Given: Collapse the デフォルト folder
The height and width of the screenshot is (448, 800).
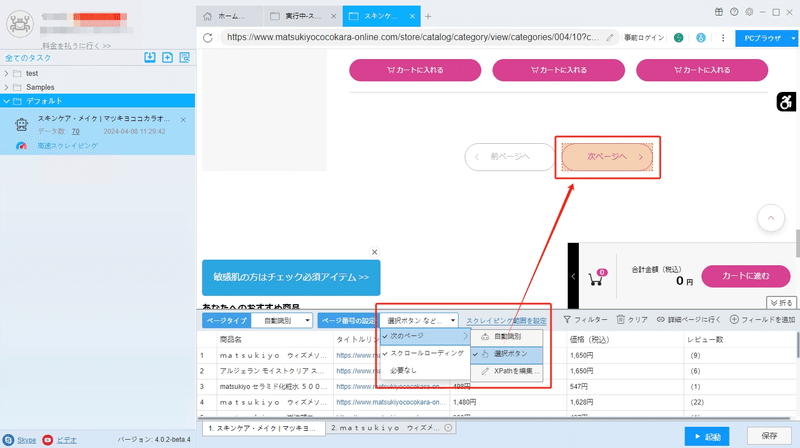Looking at the screenshot, I should coord(6,101).
